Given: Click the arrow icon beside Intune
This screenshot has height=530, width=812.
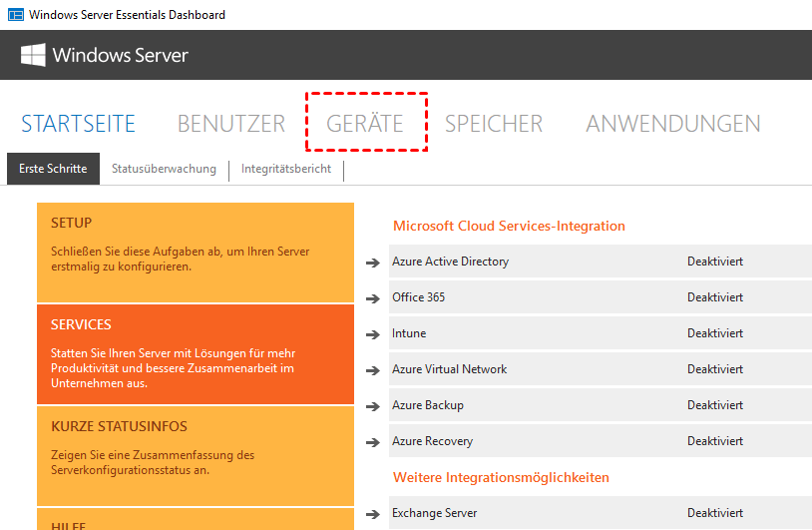Looking at the screenshot, I should coord(373,334).
